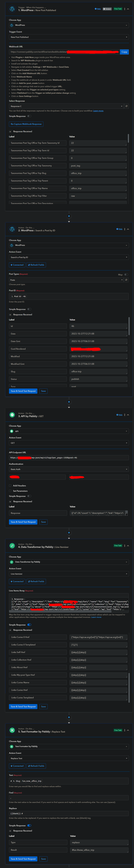The height and width of the screenshot is (868, 134).
Task: Click Save & Send Test Request in step 2
Action: (x=23, y=391)
